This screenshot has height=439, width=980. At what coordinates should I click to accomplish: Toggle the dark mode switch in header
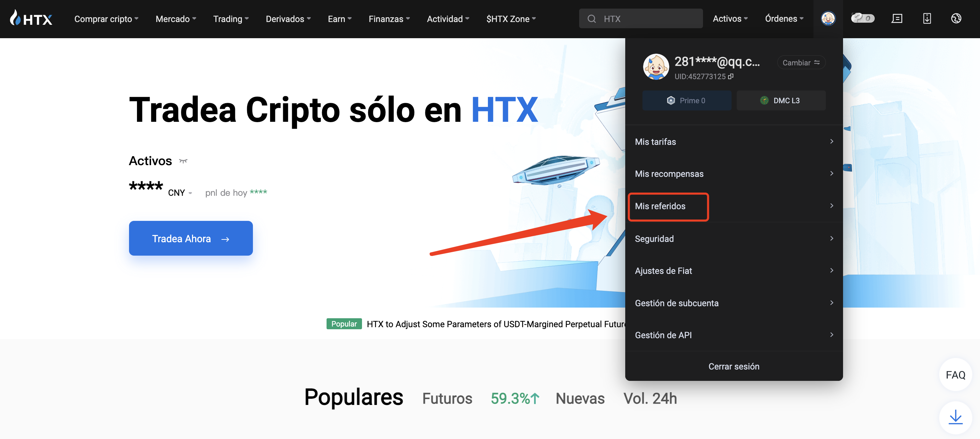862,18
